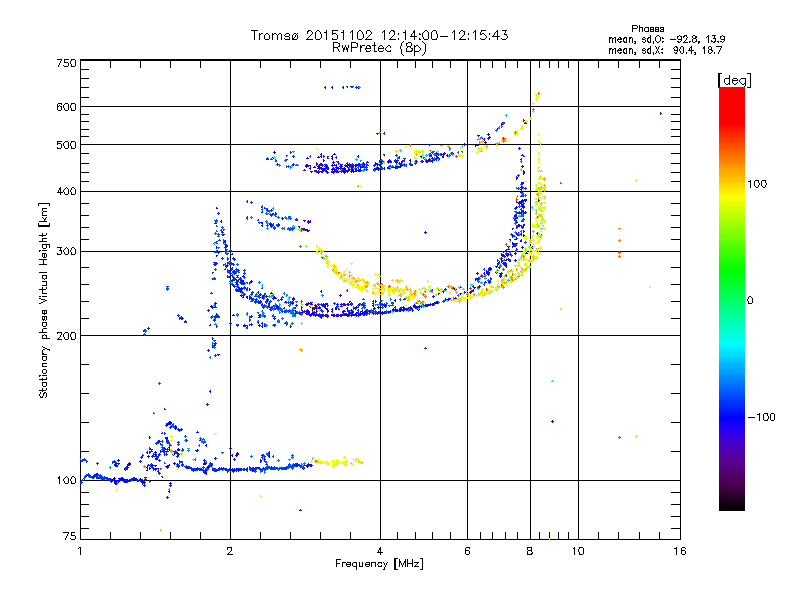Click the colorbar label '0'
Viewport: 800px width, 600px height.
coord(750,301)
